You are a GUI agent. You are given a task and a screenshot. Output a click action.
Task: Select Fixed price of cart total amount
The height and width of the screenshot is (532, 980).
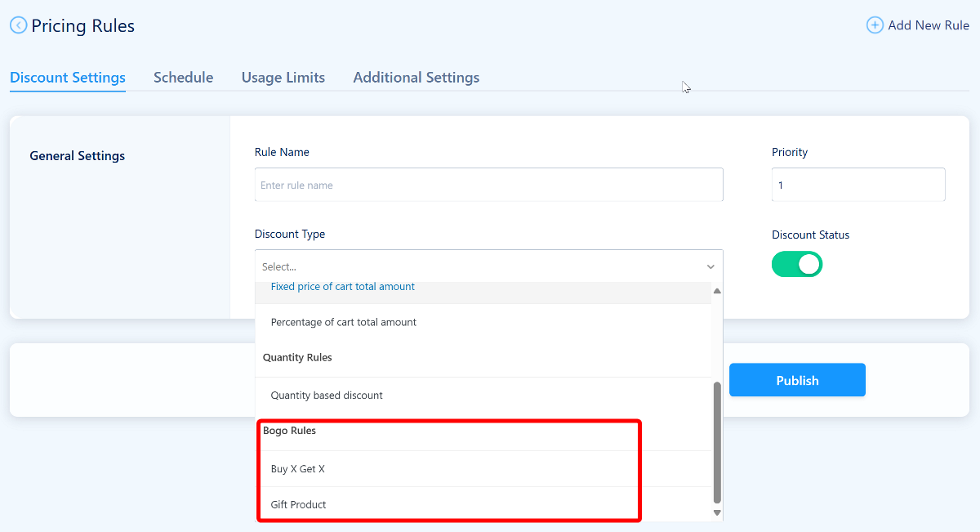[x=343, y=288]
